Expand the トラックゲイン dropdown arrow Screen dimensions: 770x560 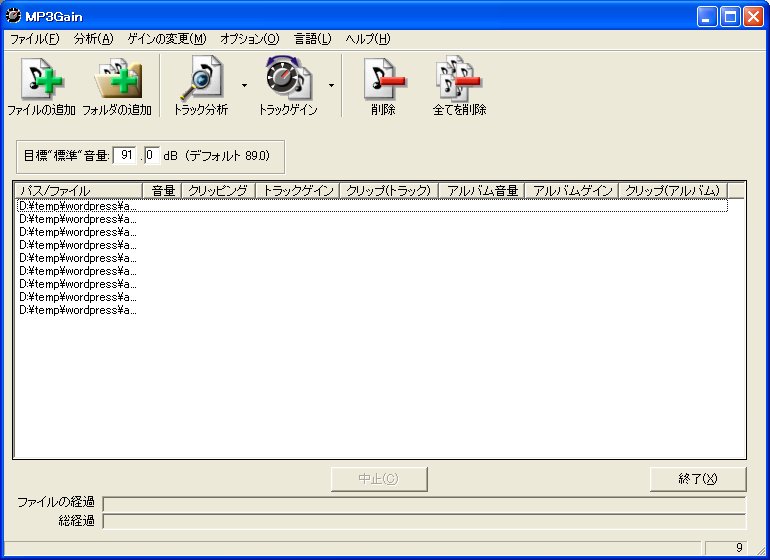pyautogui.click(x=331, y=85)
